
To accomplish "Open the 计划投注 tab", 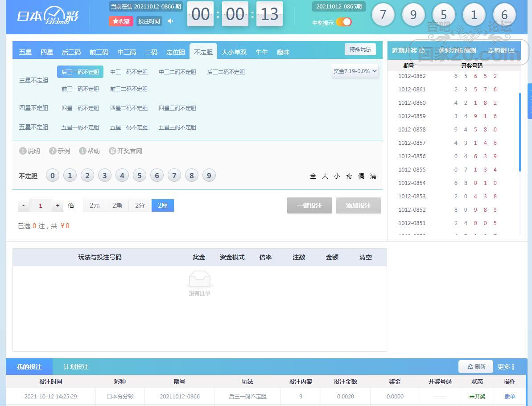I will pos(76,367).
